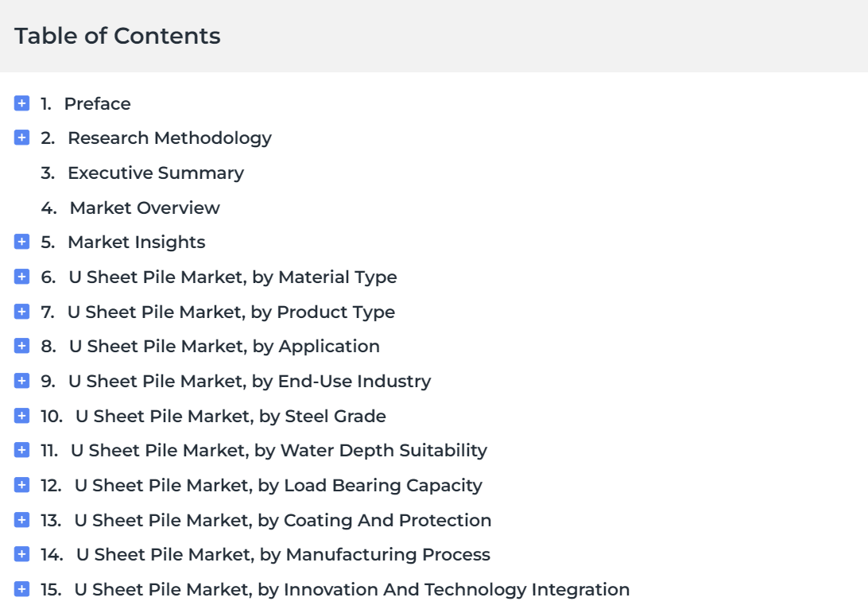The width and height of the screenshot is (868, 609).
Task: Expand the Preface section plus icon
Action: click(x=22, y=103)
